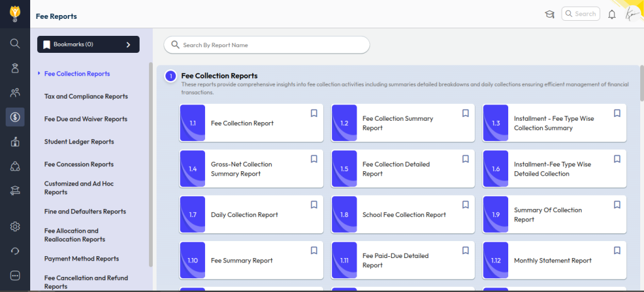Go to Student Ledger Reports category

point(79,142)
